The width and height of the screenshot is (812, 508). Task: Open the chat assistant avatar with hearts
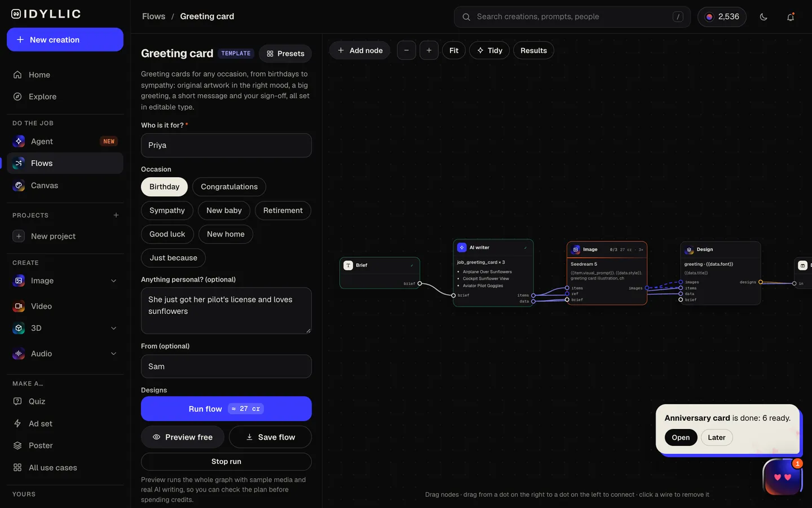point(783,477)
